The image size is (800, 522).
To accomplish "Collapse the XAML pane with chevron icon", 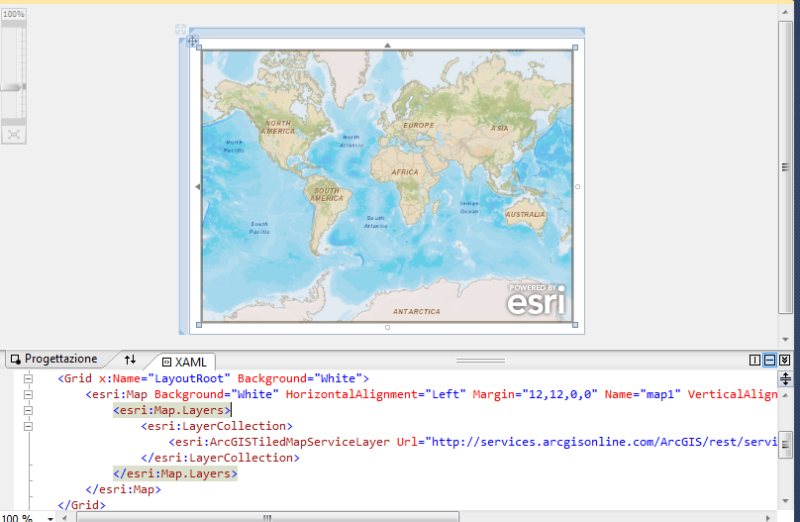I will (x=785, y=360).
